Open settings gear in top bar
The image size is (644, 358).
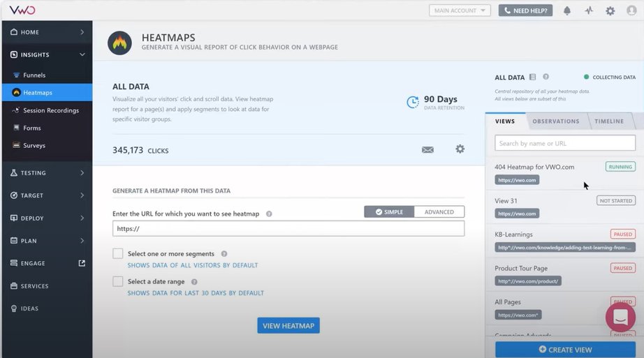(x=610, y=10)
